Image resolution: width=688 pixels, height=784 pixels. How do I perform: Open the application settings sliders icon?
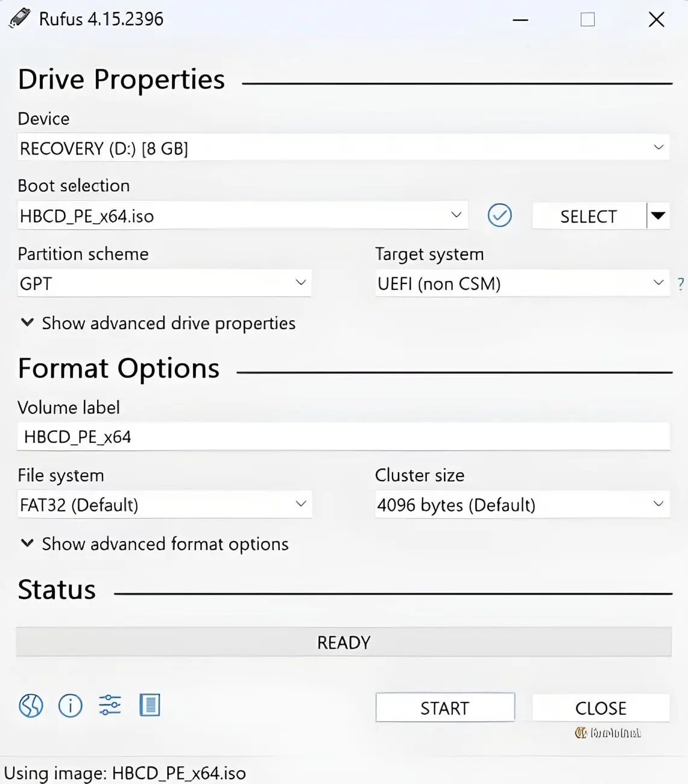point(110,705)
